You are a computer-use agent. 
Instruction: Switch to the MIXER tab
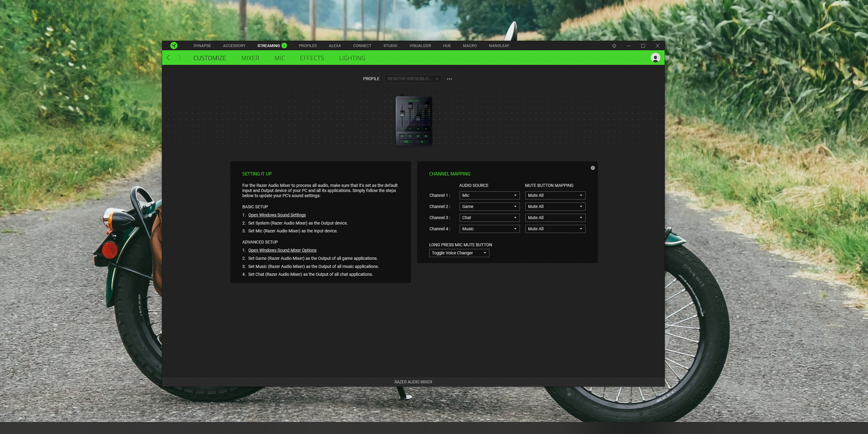coord(250,58)
